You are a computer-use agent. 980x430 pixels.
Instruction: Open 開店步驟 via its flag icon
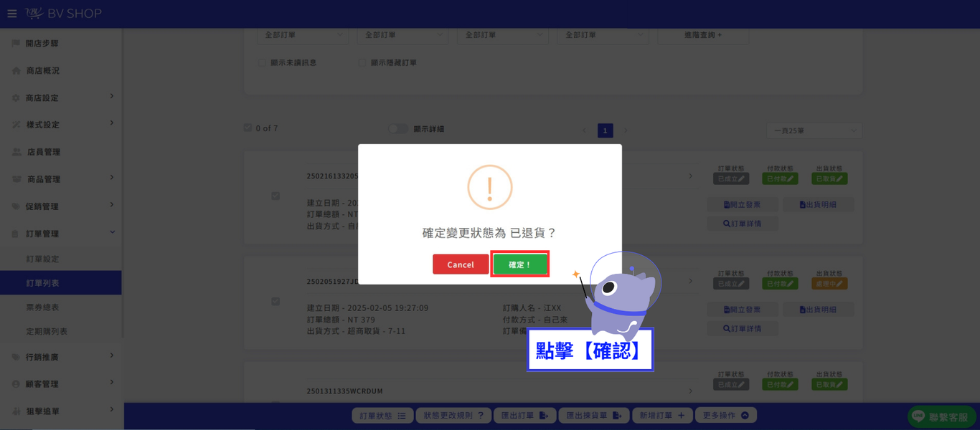point(16,44)
